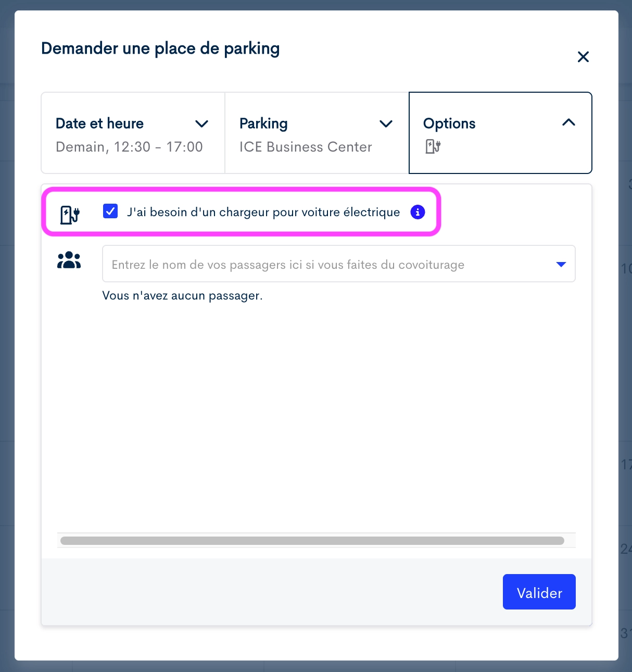Close the parking request dialog
The height and width of the screenshot is (672, 632).
[x=583, y=57]
